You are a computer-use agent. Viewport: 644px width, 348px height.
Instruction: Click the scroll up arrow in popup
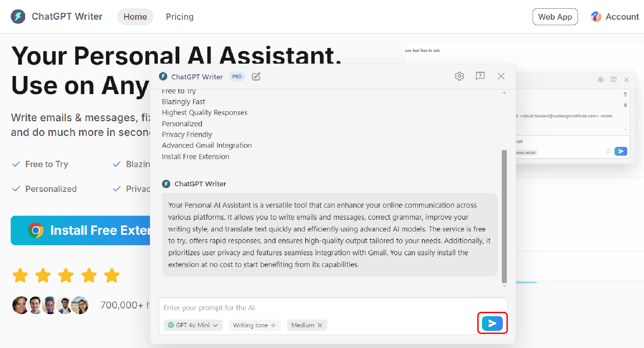[x=504, y=93]
